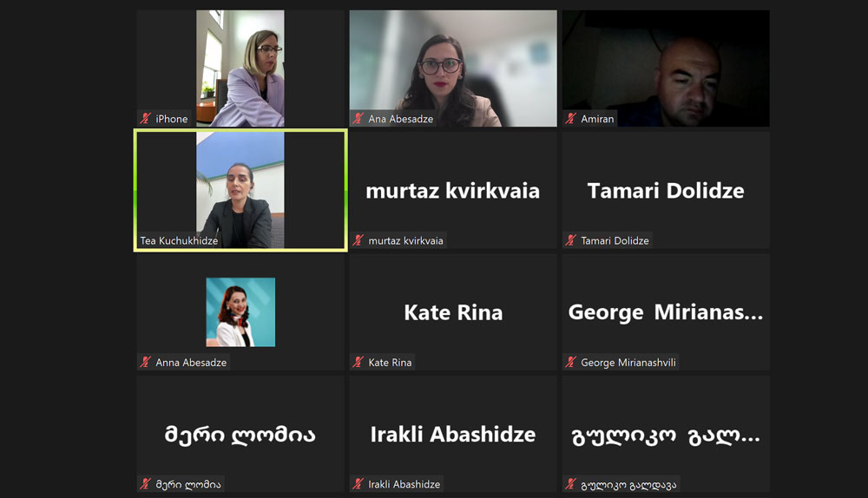The image size is (868, 498).
Task: Click muted mic icon next to მერი ლომია label
Action: point(146,483)
